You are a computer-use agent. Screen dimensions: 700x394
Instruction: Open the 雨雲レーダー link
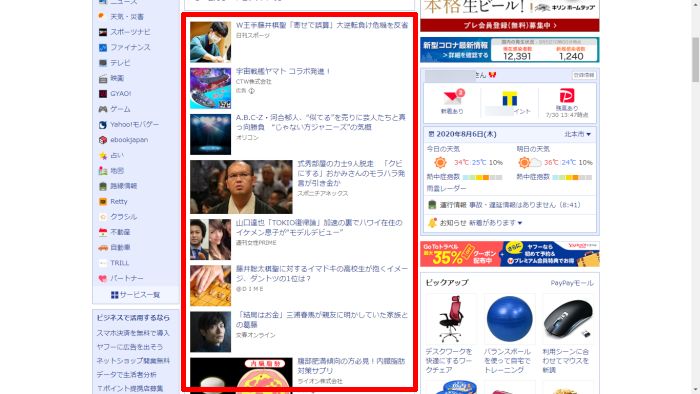pyautogui.click(x=446, y=189)
